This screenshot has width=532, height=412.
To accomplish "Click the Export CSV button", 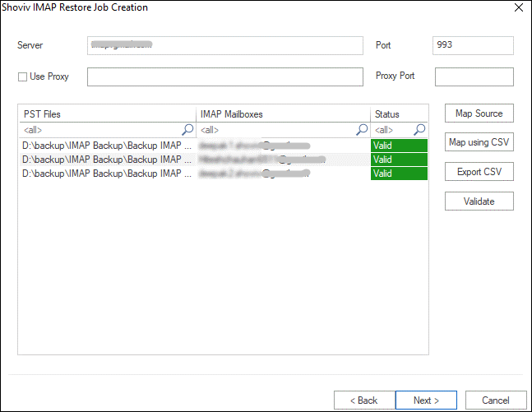I will [x=479, y=171].
